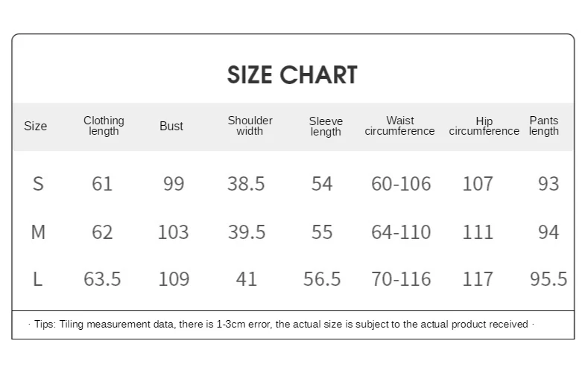
Task: Click the 70-116 waist value
Action: pyautogui.click(x=401, y=279)
